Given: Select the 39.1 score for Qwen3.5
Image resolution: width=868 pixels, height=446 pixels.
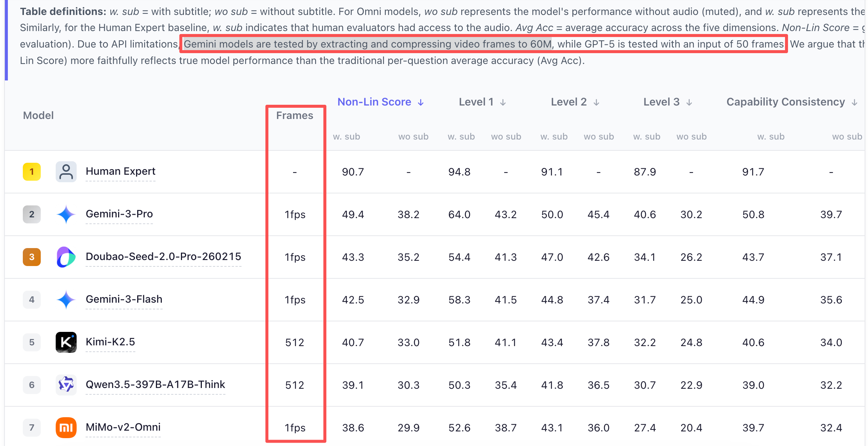Looking at the screenshot, I should coord(353,385).
